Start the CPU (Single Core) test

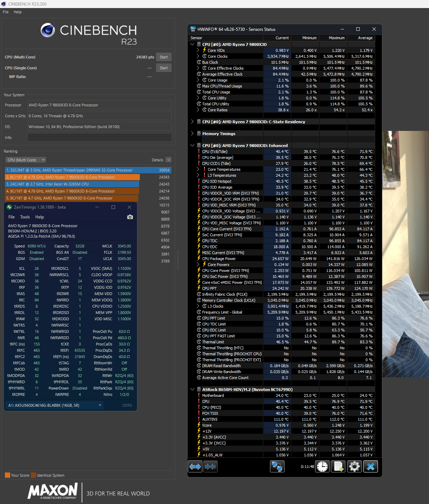(x=164, y=68)
